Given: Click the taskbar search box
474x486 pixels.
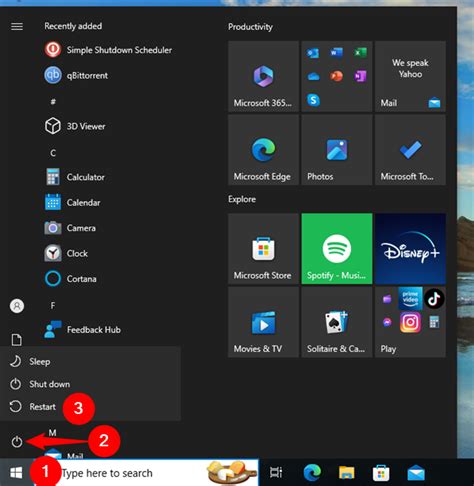Looking at the screenshot, I should pyautogui.click(x=145, y=473).
